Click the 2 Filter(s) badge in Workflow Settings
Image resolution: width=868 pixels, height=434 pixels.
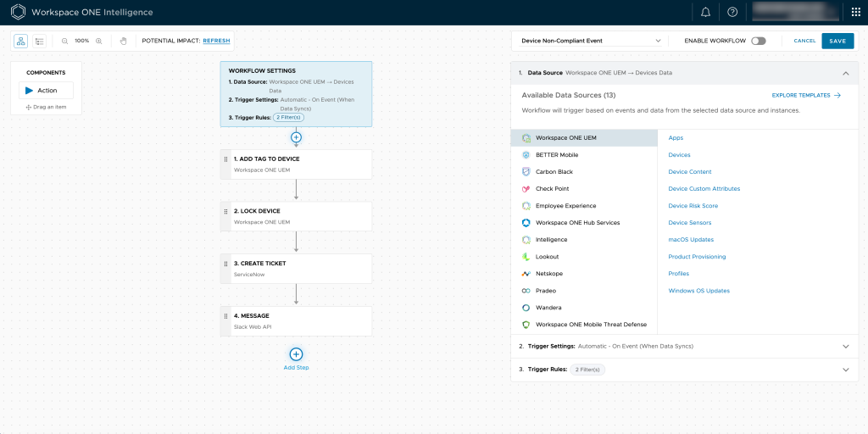tap(288, 117)
